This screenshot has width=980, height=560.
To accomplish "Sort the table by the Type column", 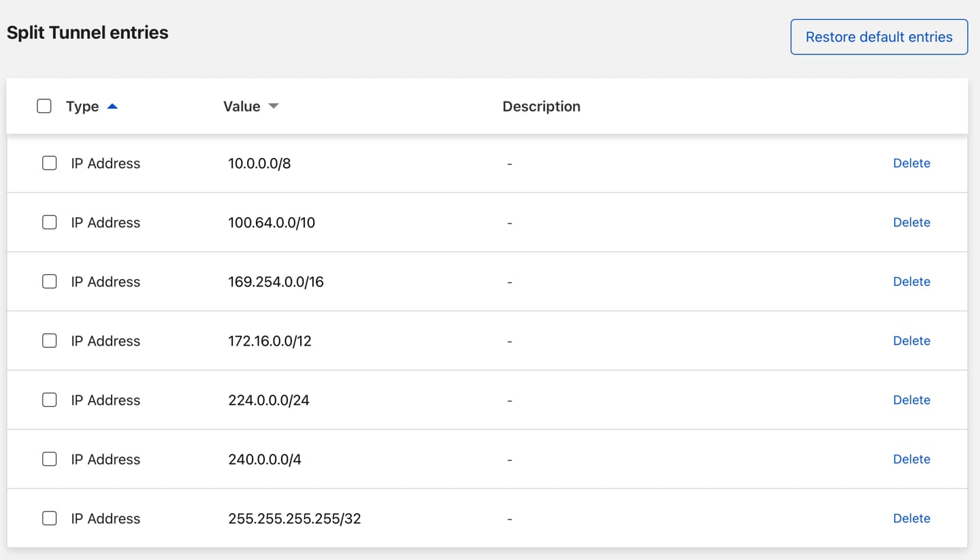I will coord(82,106).
